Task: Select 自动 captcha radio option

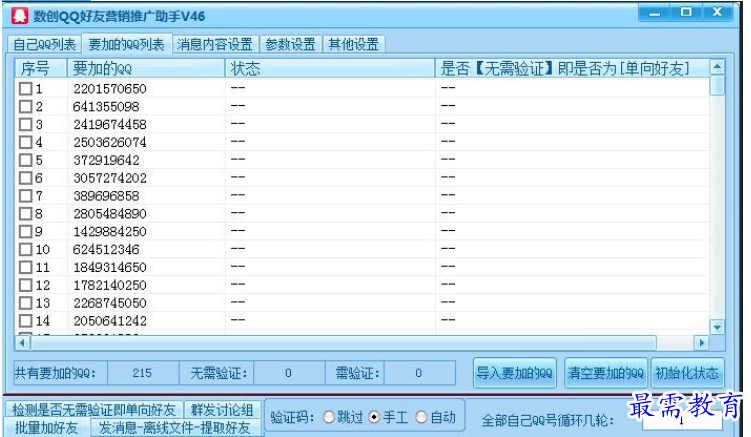Action: click(x=421, y=417)
